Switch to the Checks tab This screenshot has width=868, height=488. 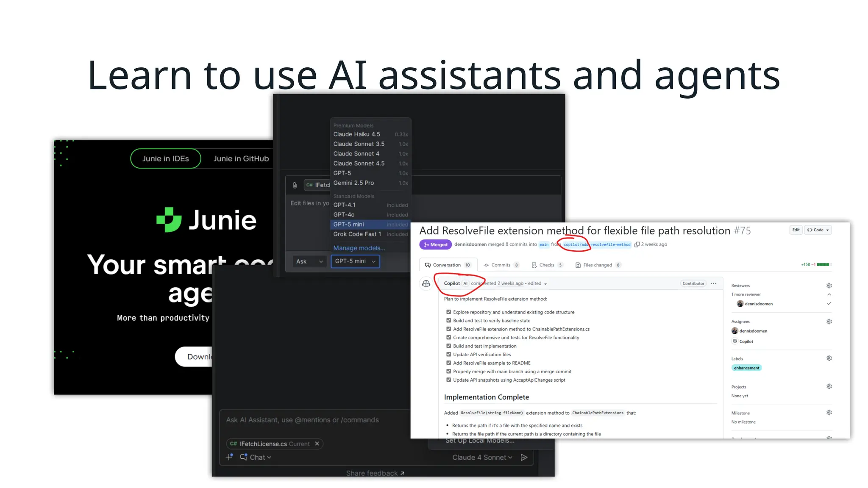tap(547, 265)
